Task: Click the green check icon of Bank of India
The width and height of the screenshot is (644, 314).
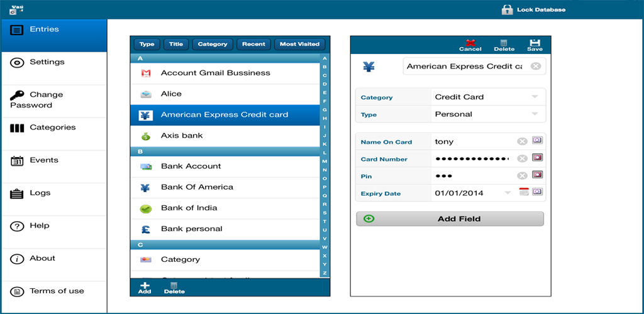Action: tap(146, 208)
